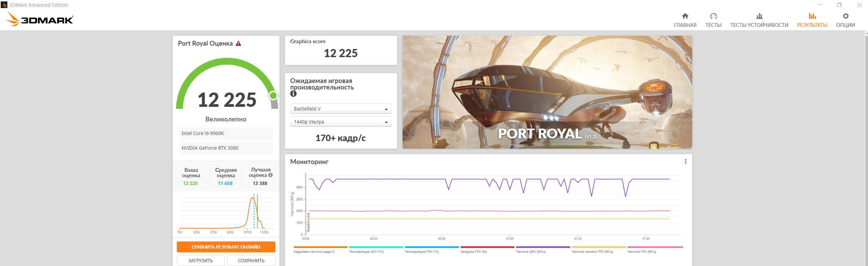Click the gear icon above ОПЦИИ
The height and width of the screenshot is (266, 868).
click(846, 16)
